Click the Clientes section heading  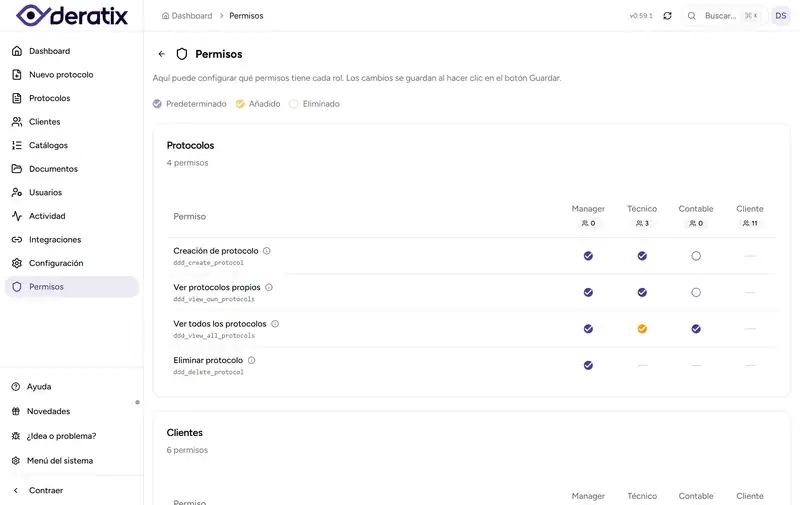(x=185, y=433)
